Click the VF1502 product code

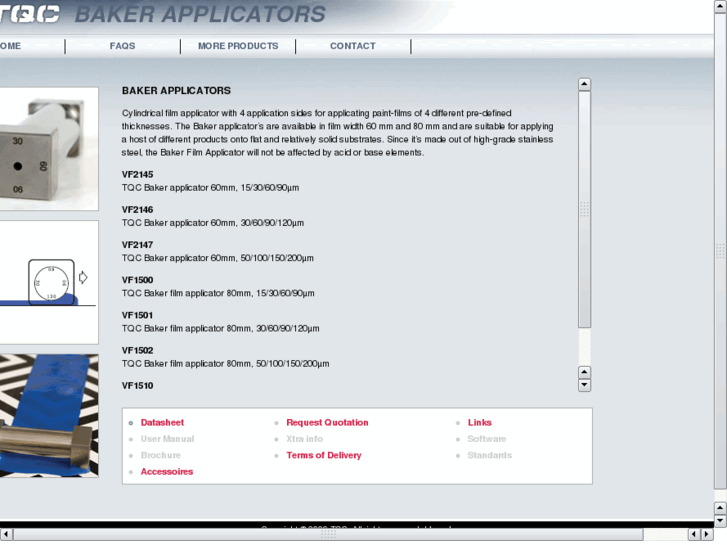[x=137, y=351]
